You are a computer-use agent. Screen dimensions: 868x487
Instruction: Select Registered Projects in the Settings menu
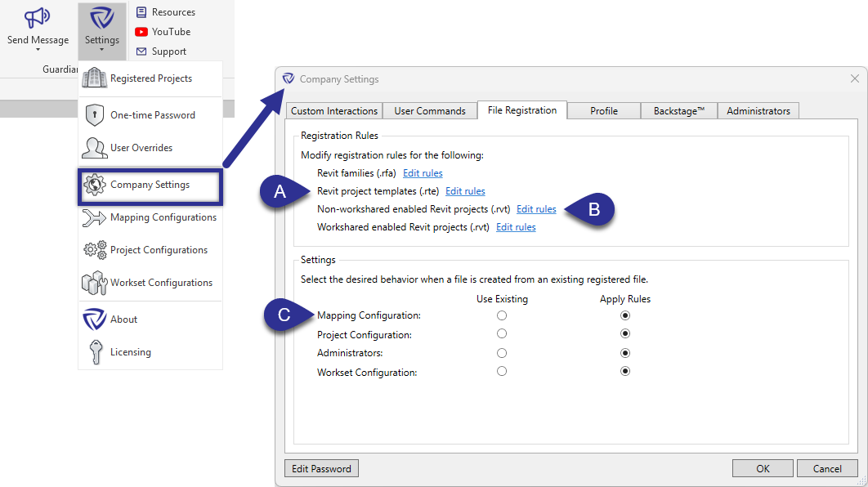click(150, 78)
